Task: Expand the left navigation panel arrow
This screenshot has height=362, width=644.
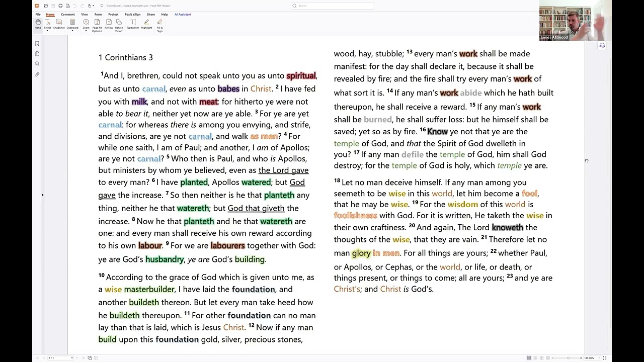Action: click(42, 195)
